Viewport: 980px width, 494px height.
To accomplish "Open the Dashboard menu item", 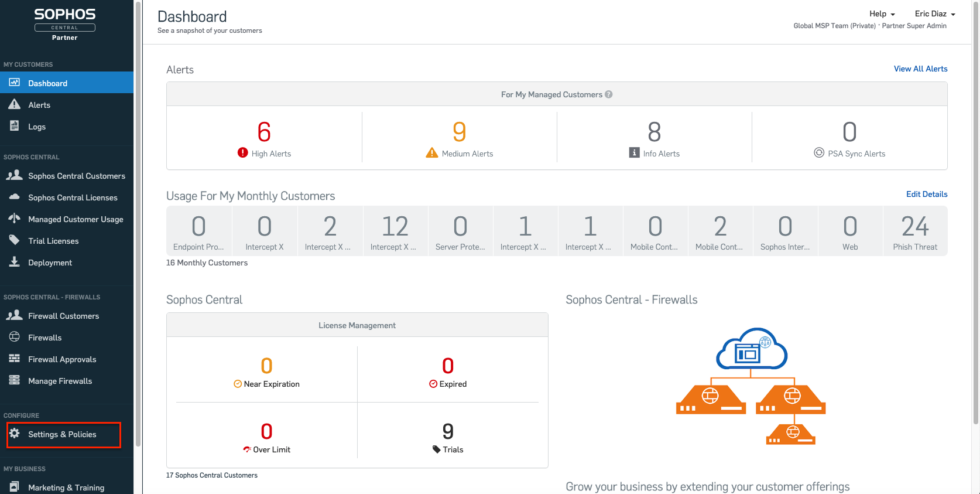I will click(67, 83).
